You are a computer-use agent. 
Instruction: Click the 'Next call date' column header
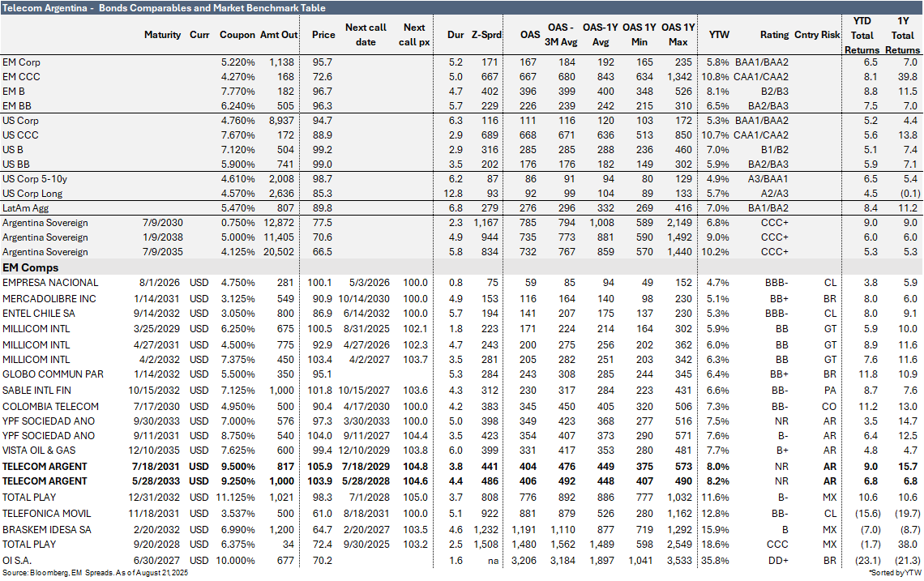point(366,35)
